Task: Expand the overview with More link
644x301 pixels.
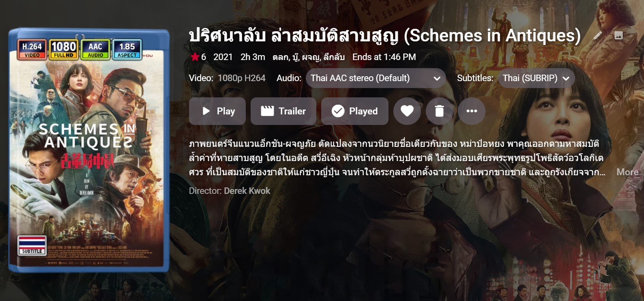Action: pos(627,172)
